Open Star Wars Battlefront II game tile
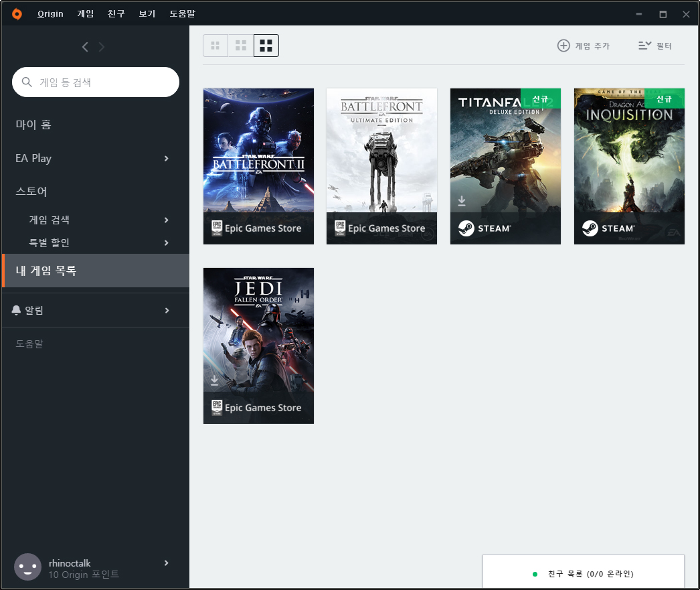This screenshot has width=700, height=590. pos(258,166)
